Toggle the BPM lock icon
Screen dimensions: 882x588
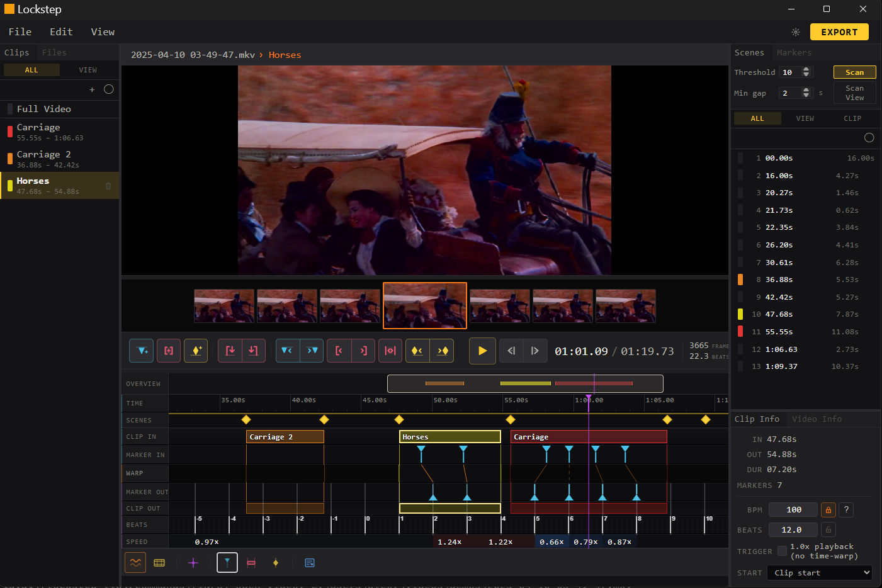pos(828,510)
